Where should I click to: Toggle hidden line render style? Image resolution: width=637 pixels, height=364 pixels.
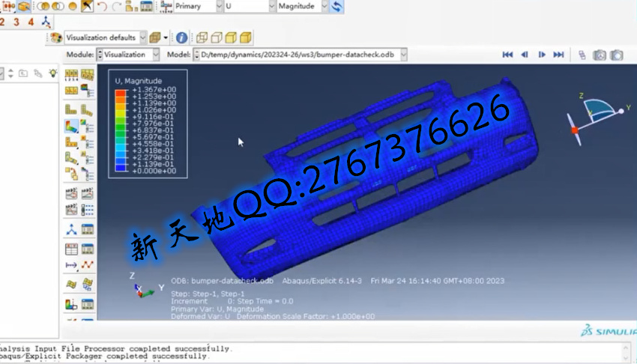pos(217,37)
